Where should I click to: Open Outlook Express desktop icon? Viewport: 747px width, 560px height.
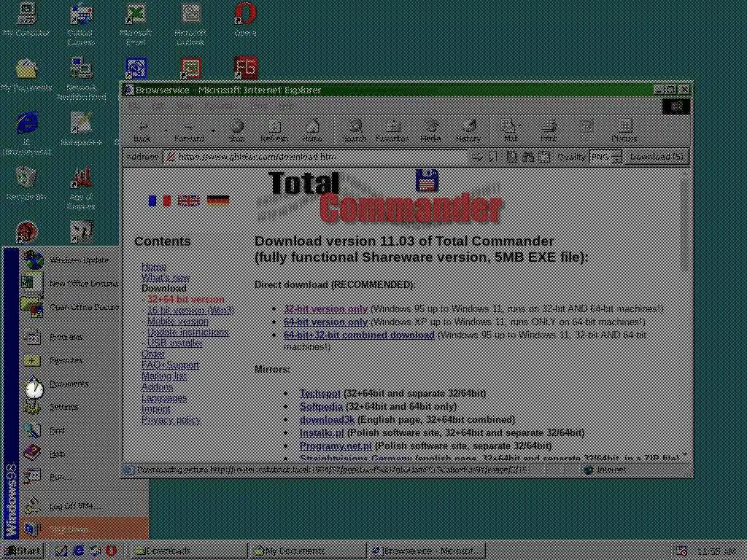click(x=81, y=24)
